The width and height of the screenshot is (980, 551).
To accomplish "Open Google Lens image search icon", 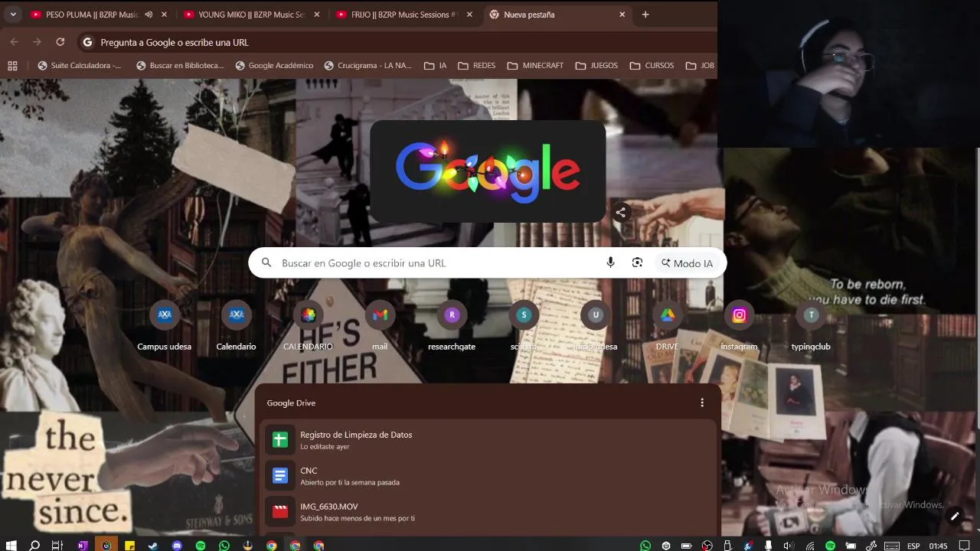I will coord(637,262).
